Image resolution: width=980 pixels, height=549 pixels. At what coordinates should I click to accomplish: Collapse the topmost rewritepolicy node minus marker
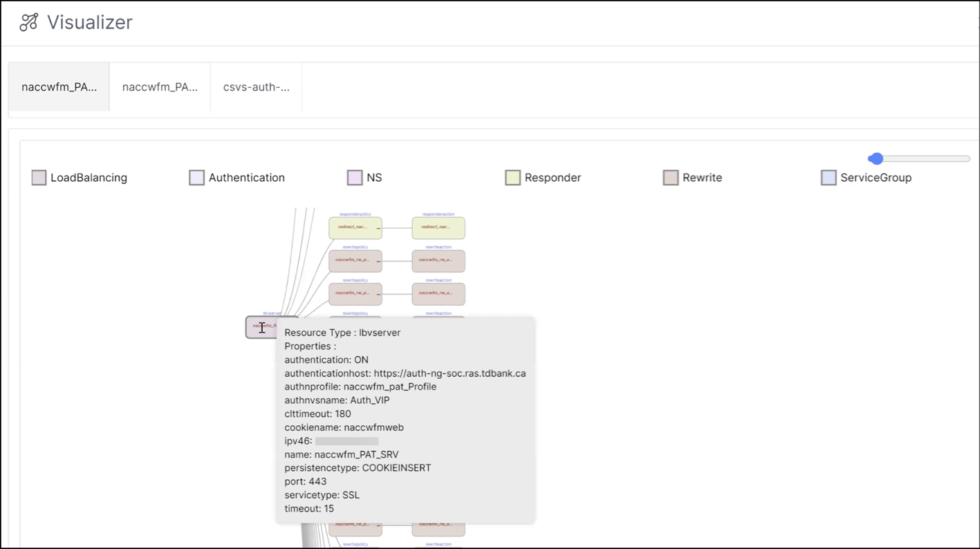click(x=378, y=261)
